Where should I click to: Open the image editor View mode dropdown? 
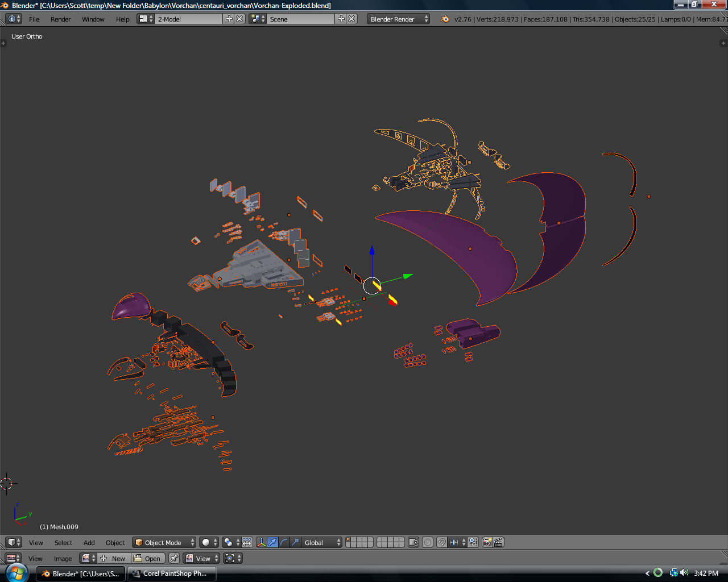pos(201,558)
